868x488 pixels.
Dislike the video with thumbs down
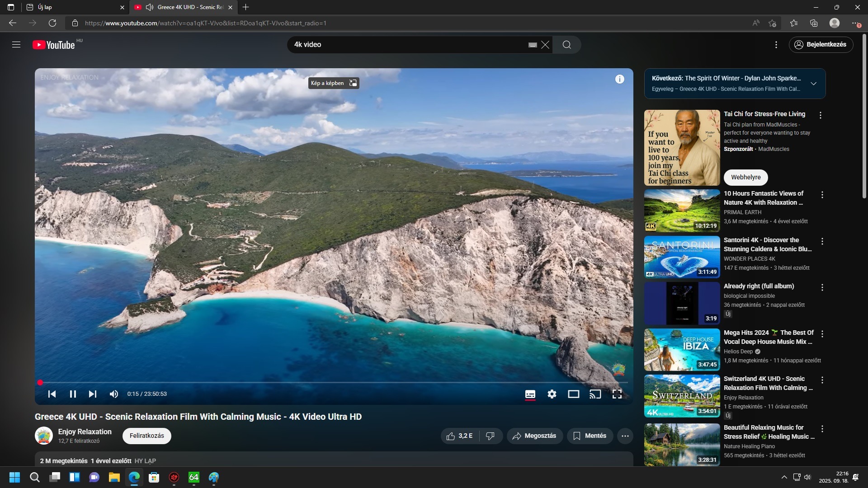490,436
